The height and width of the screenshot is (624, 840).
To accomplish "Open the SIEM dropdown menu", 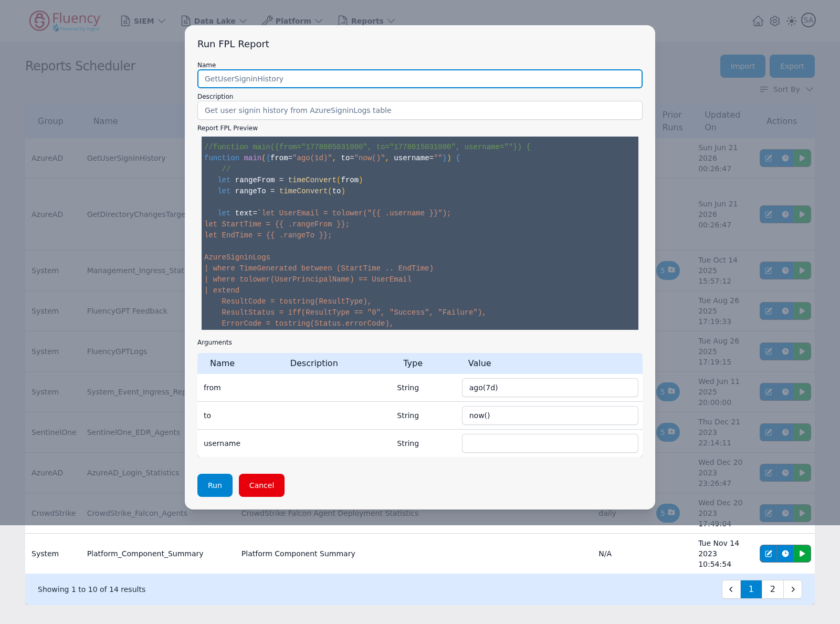I will click(x=143, y=21).
